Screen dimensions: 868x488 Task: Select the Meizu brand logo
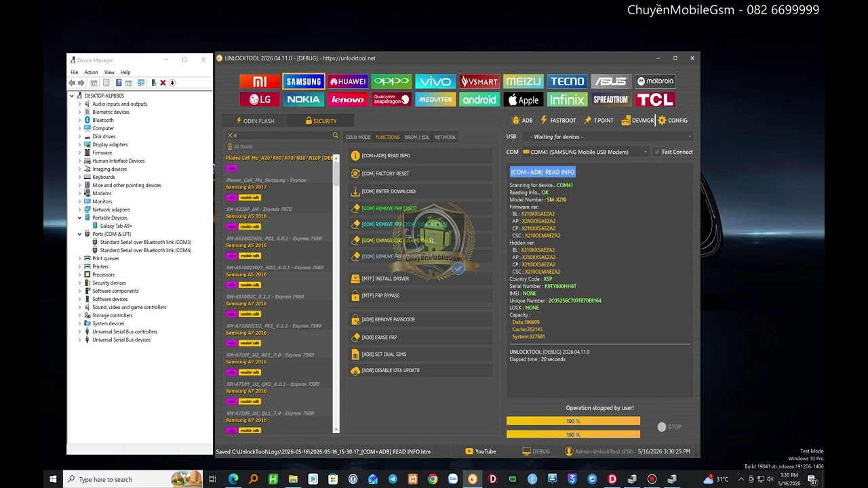pyautogui.click(x=524, y=81)
